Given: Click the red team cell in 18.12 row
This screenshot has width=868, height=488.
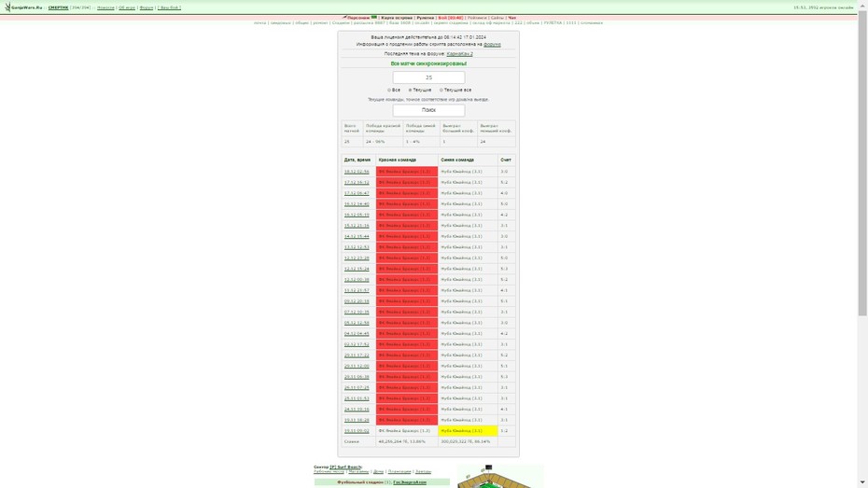Looking at the screenshot, I should [x=407, y=172].
